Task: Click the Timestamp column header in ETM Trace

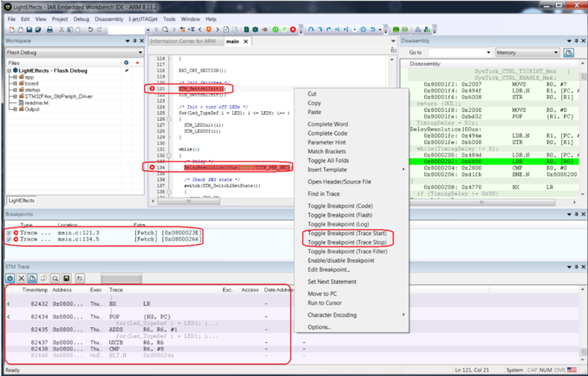Action: click(x=35, y=290)
